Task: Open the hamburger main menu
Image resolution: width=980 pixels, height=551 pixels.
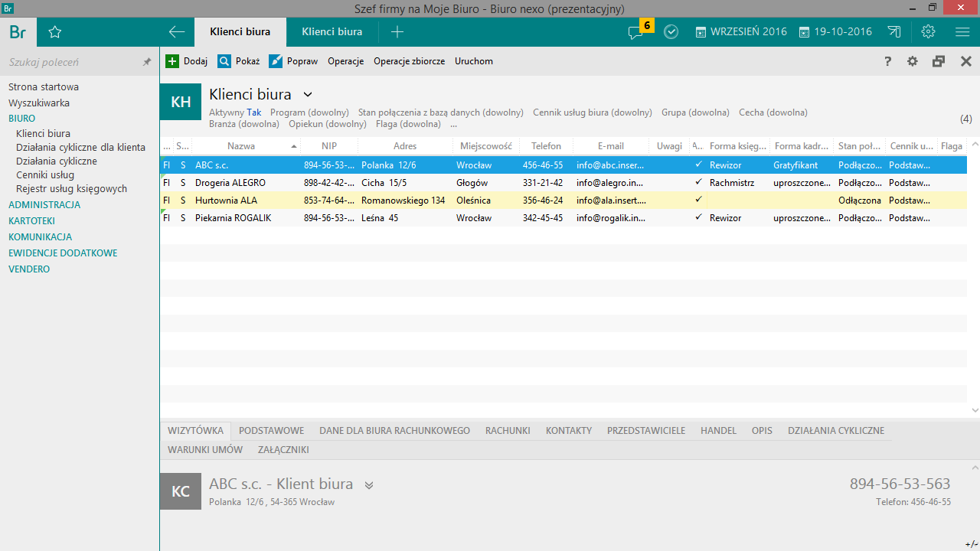Action: (962, 32)
